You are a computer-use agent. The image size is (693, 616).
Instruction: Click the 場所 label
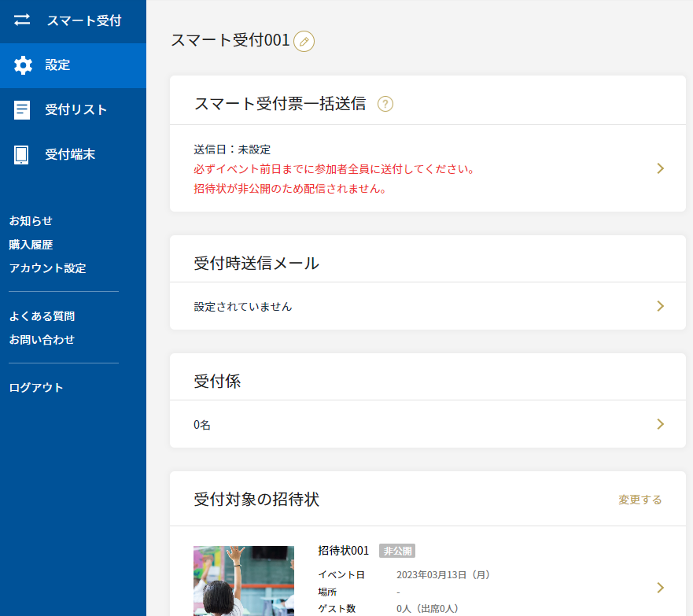tap(327, 592)
